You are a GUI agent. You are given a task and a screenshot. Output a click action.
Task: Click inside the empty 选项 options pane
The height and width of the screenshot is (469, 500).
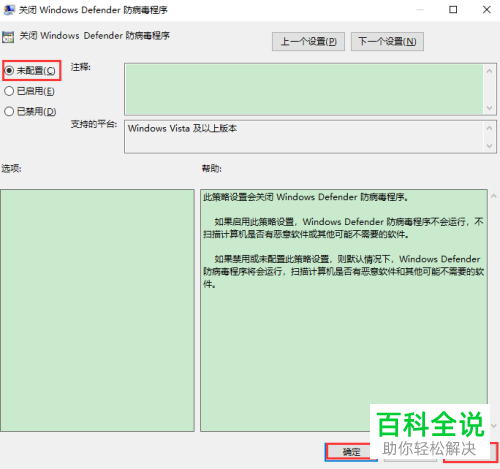point(97,310)
